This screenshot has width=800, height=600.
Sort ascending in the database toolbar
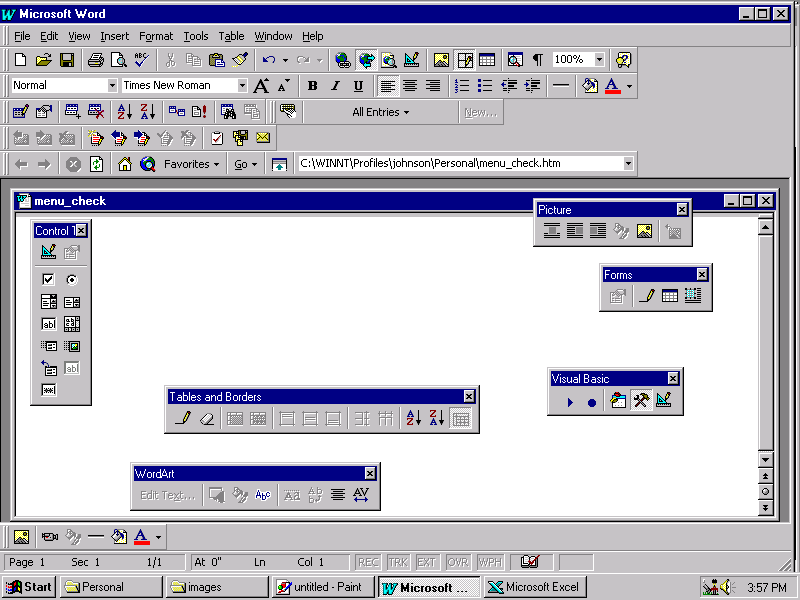point(124,112)
